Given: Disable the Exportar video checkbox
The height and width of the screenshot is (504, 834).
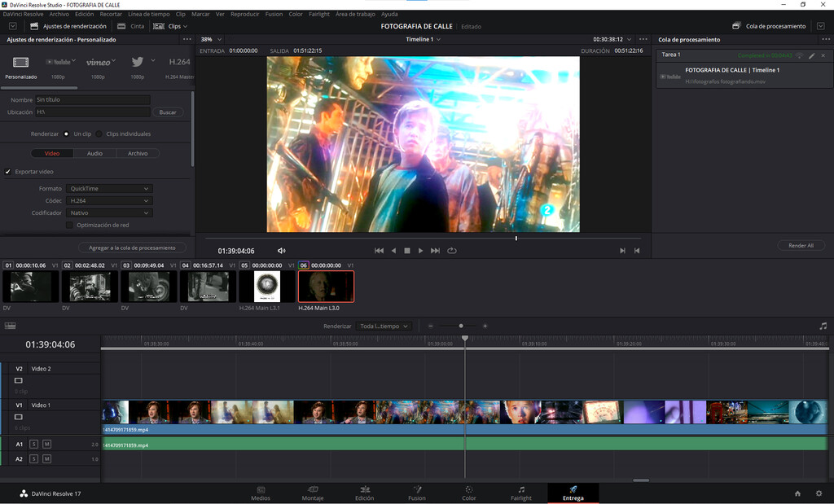Looking at the screenshot, I should click(x=8, y=171).
